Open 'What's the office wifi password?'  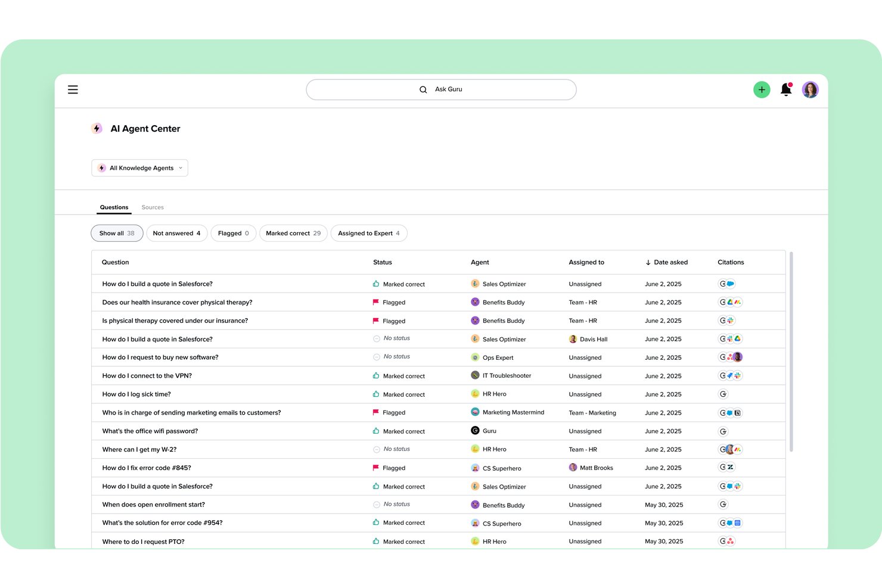pos(150,431)
